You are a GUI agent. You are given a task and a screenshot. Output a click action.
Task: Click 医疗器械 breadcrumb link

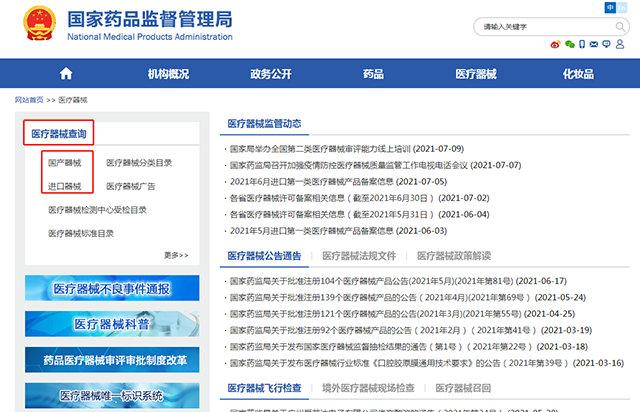click(73, 100)
